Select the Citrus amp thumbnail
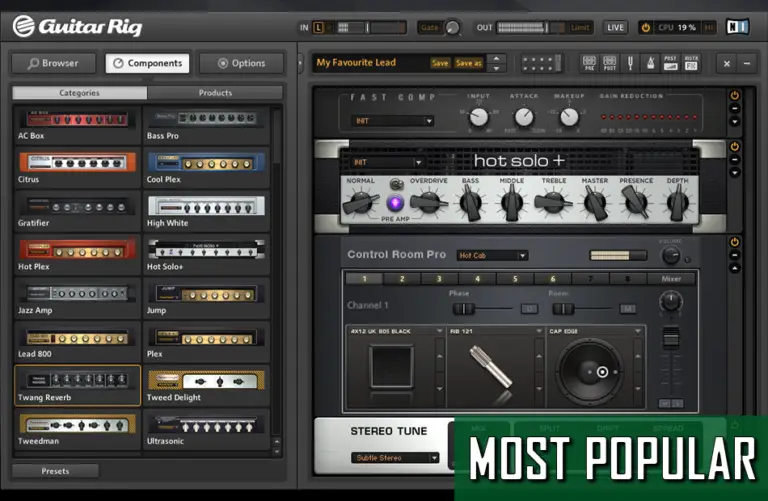Viewport: 768px width, 501px height. tap(77, 168)
